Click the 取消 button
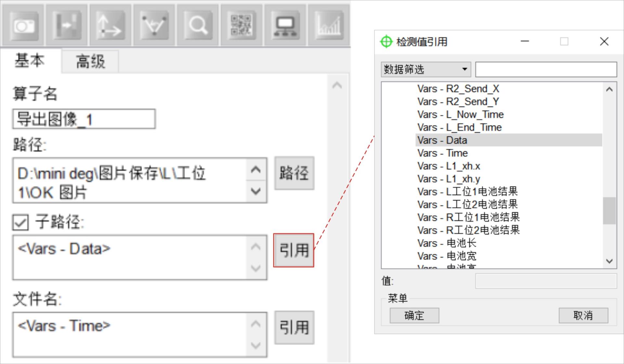This screenshot has width=624, height=364. [583, 315]
